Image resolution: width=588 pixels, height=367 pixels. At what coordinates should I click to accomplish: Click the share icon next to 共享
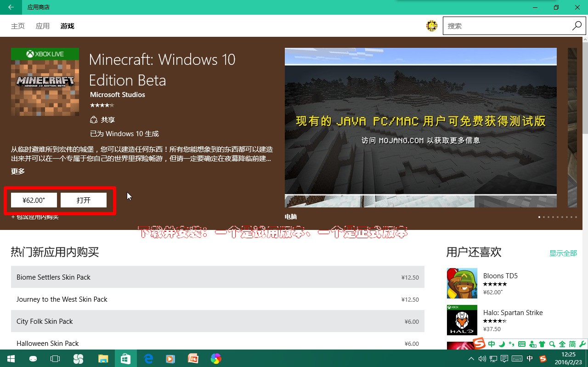pyautogui.click(x=94, y=120)
